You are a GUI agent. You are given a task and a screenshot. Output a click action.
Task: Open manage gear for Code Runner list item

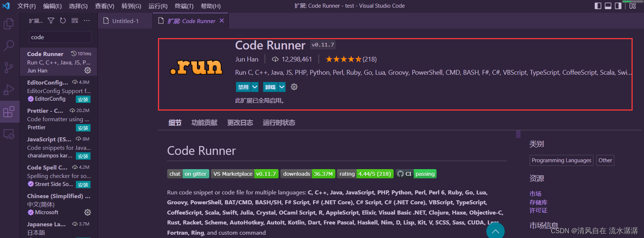pyautogui.click(x=88, y=70)
